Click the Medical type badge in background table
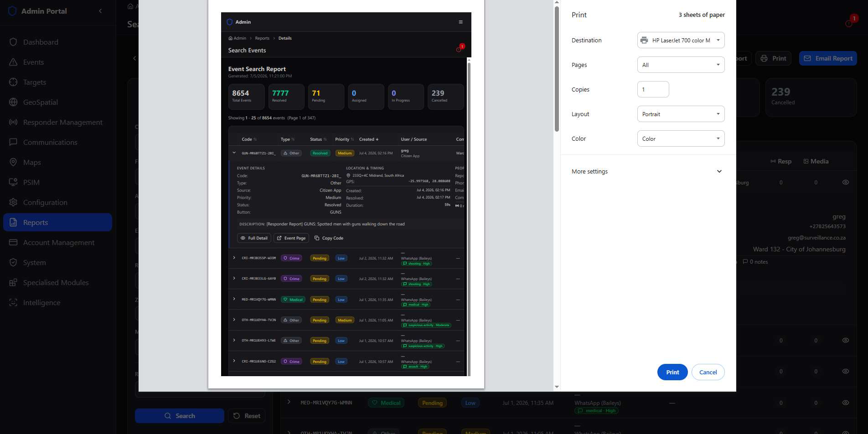The height and width of the screenshot is (434, 868). pos(386,403)
